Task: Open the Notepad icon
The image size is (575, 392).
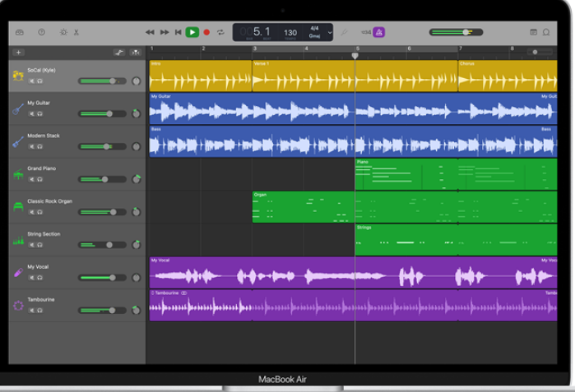Action: coord(534,32)
